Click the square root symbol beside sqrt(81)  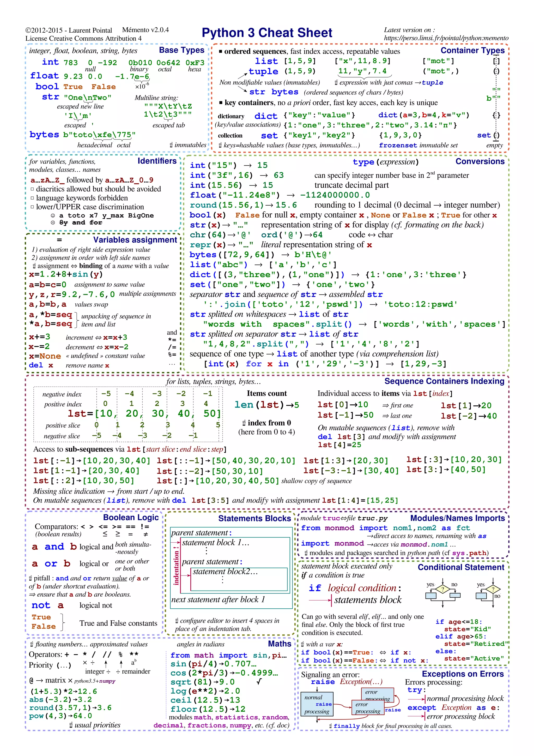[259, 681]
